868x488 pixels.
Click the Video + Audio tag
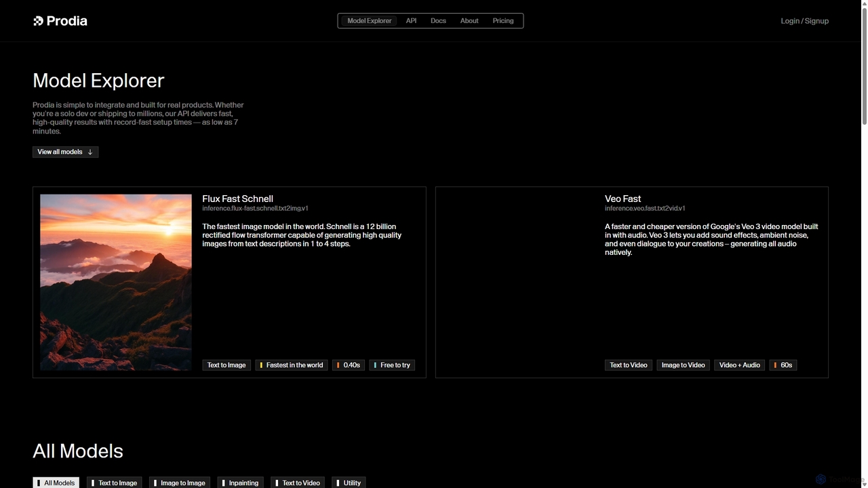pos(739,365)
